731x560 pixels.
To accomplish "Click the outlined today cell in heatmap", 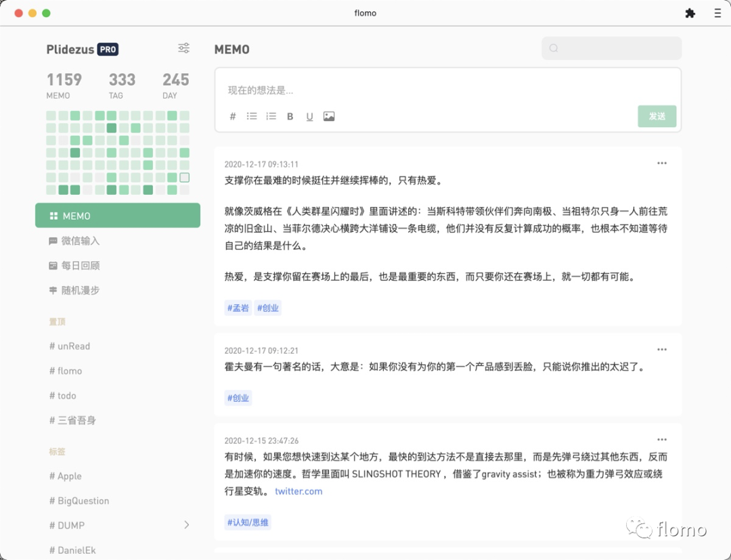I will 185,177.
